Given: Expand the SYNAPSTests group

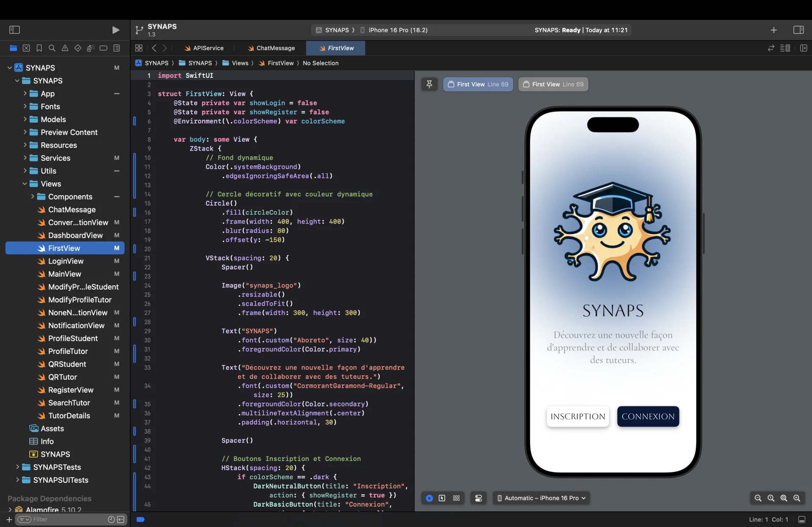Looking at the screenshot, I should (17, 467).
